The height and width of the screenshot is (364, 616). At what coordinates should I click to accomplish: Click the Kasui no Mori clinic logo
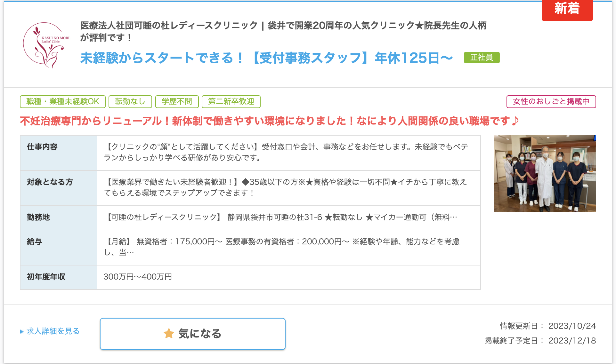[46, 45]
